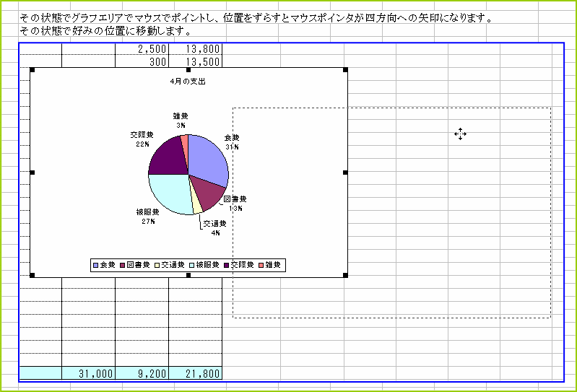Select the 交通費 legend entry text
577x392 pixels.
[173, 265]
